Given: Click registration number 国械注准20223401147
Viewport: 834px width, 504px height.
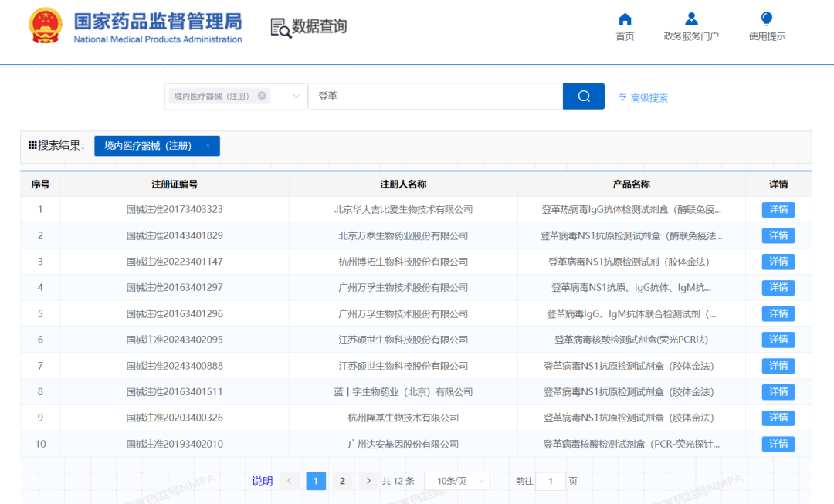Looking at the screenshot, I should click(175, 262).
